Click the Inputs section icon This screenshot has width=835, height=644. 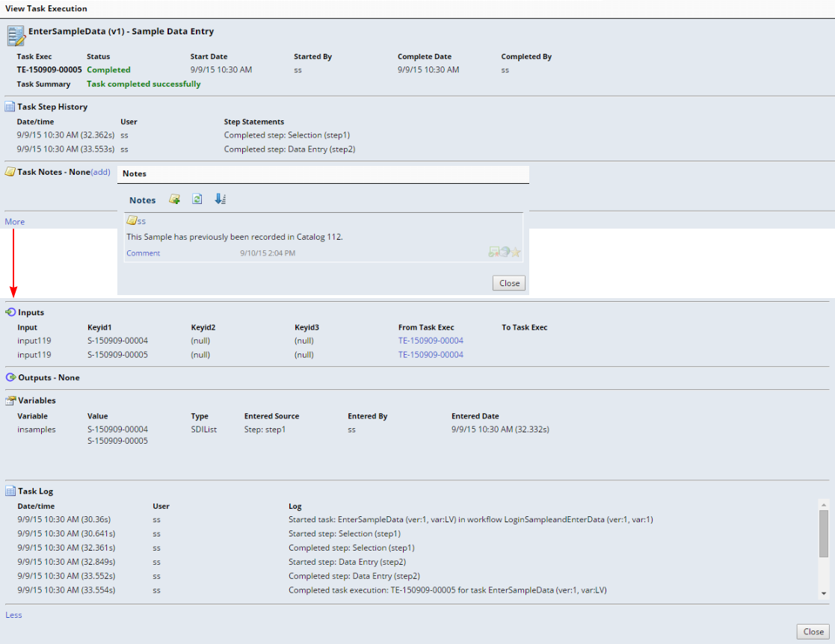click(10, 312)
